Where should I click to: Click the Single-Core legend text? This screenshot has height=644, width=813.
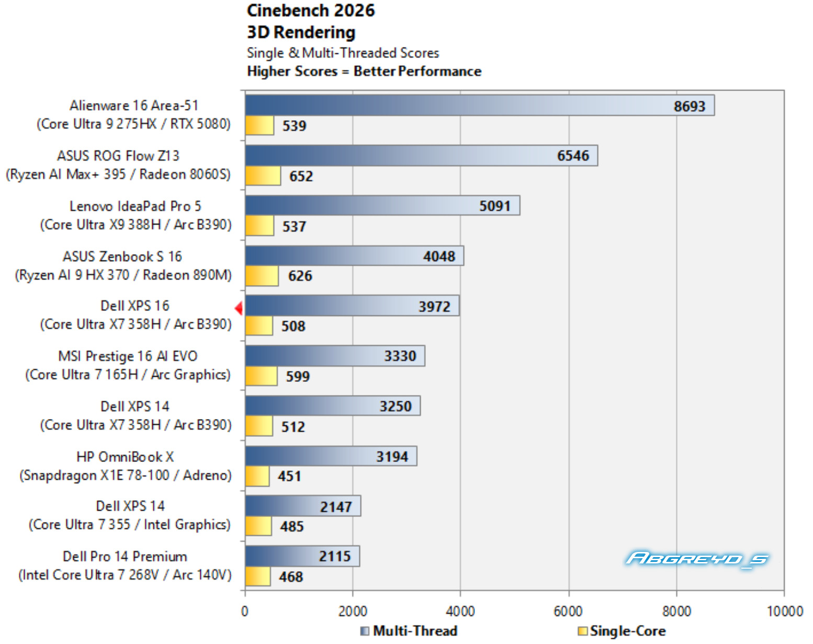coord(628,631)
